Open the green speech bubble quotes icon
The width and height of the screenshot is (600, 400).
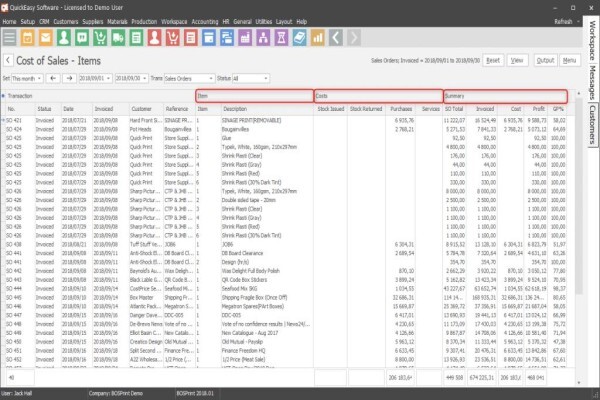(82, 38)
